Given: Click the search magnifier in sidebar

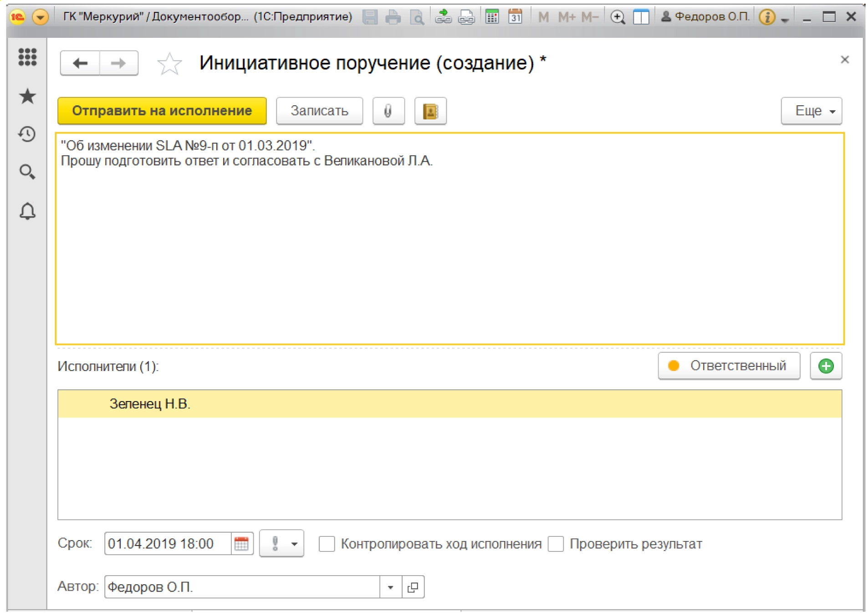Looking at the screenshot, I should point(27,172).
